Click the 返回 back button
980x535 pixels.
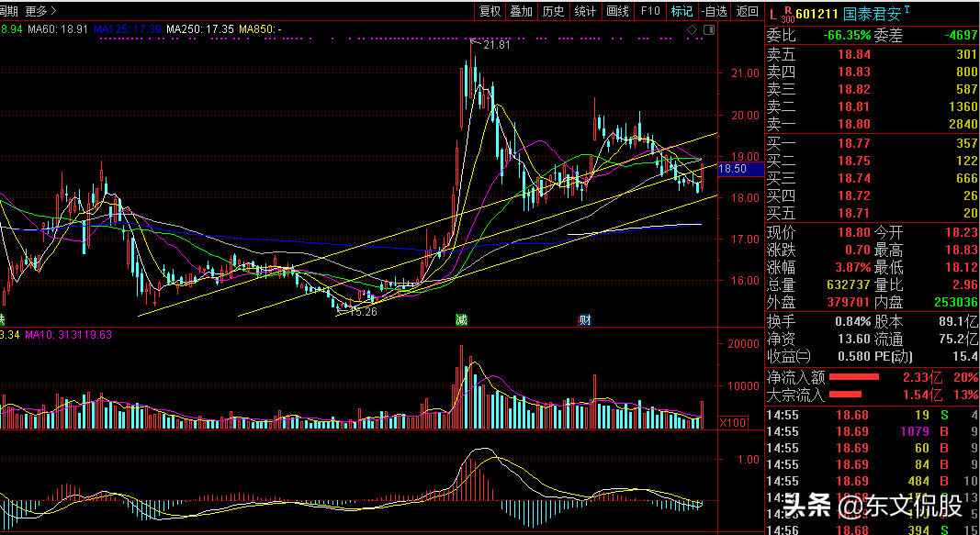[747, 11]
